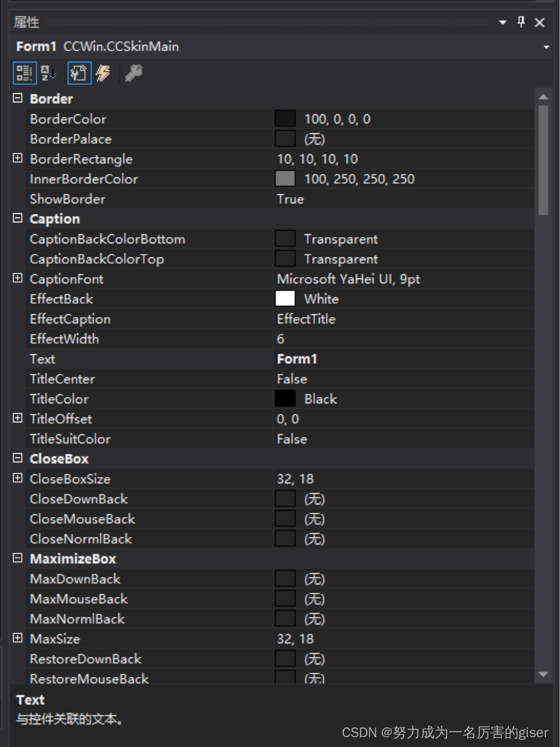Show Events lightning bolt icon

103,73
